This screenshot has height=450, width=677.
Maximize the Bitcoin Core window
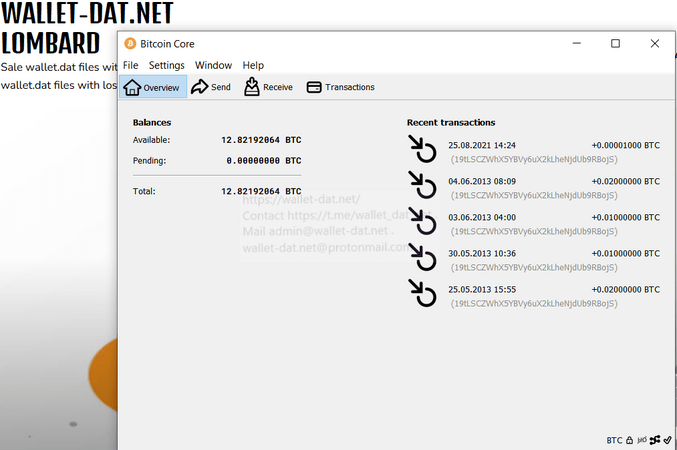click(615, 44)
